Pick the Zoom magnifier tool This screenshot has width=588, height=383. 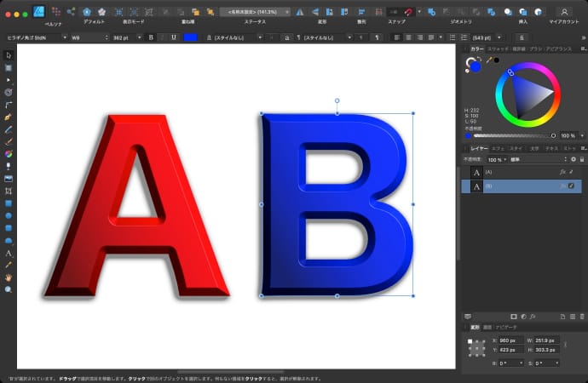9,289
